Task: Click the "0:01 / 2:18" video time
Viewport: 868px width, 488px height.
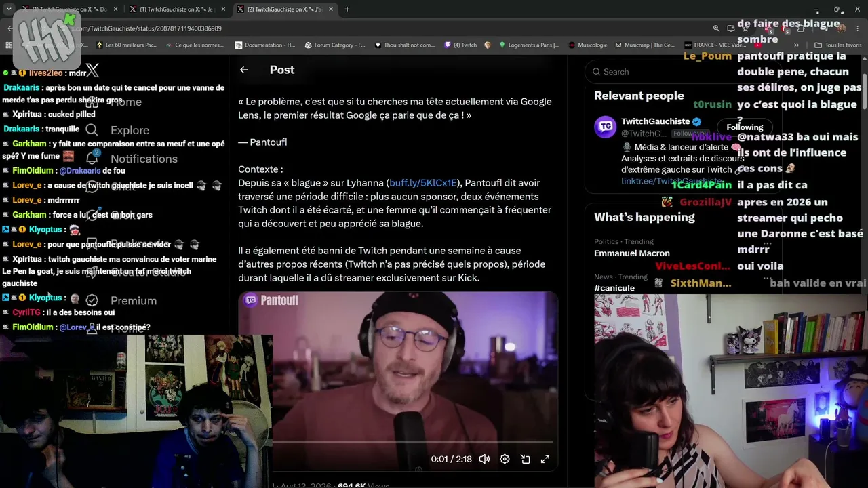Action: [451, 459]
